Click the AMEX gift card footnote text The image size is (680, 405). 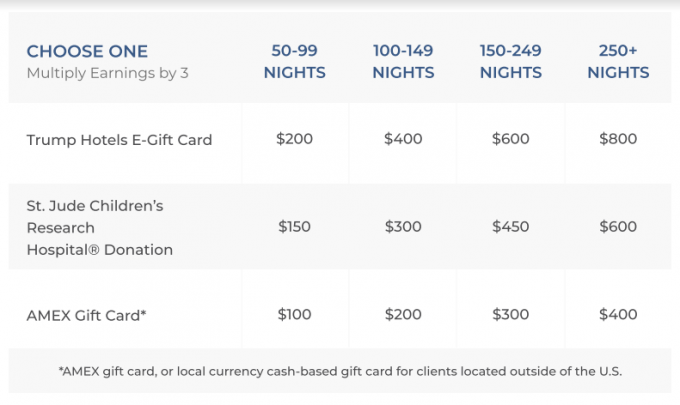tap(340, 371)
